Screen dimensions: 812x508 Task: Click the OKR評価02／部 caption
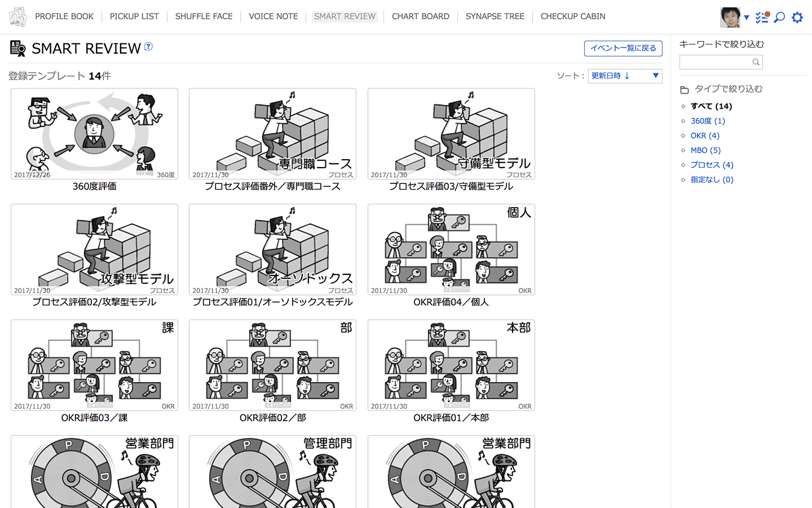point(272,418)
